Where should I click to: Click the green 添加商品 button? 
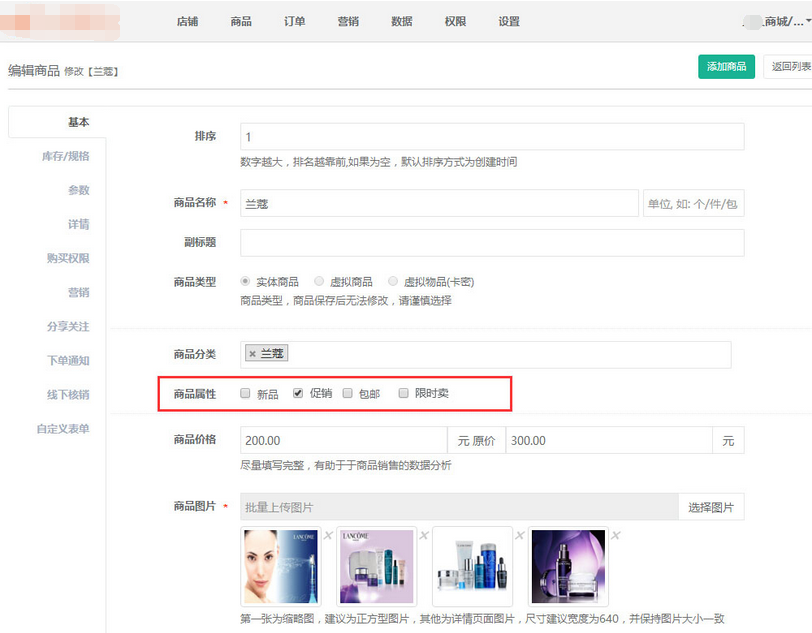click(726, 67)
